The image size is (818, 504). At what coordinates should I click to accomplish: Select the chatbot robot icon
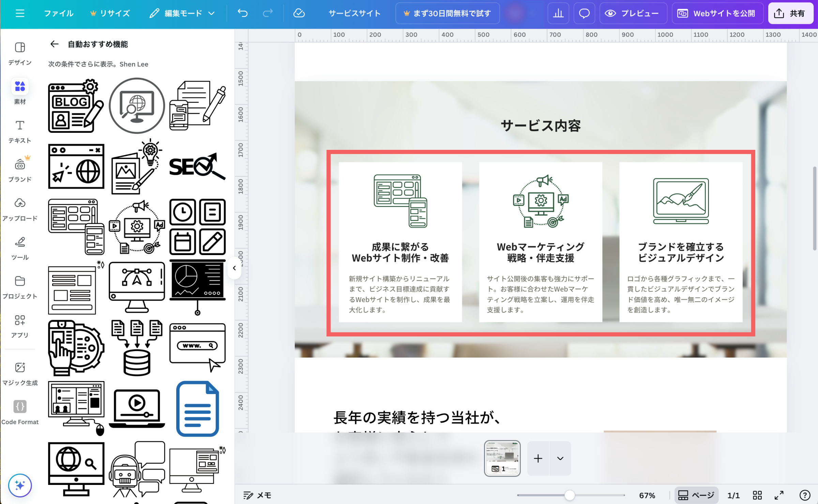pyautogui.click(x=137, y=469)
